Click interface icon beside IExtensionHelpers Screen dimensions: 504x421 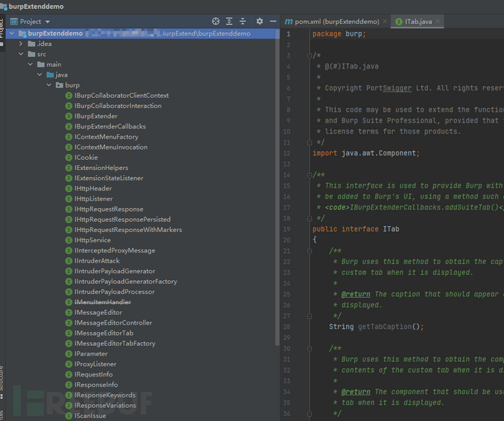69,168
